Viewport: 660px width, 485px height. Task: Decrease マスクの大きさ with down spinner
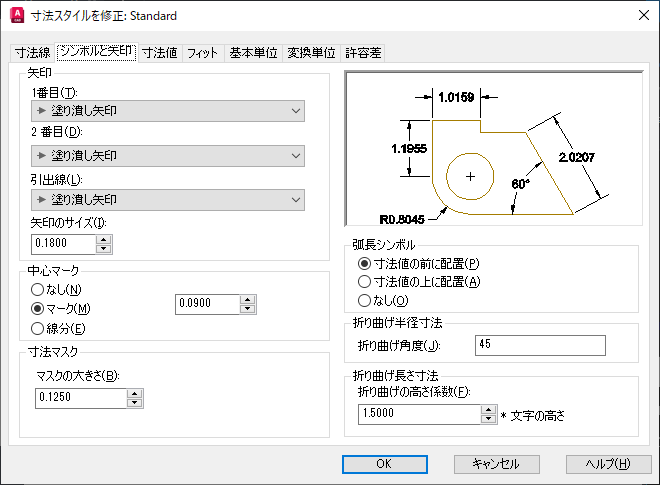(134, 403)
